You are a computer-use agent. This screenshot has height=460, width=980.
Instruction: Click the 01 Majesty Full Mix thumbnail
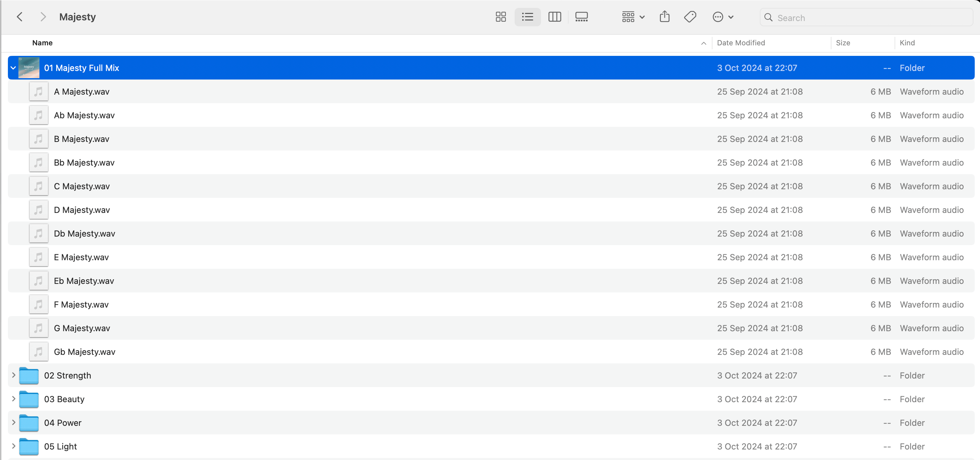[x=29, y=68]
